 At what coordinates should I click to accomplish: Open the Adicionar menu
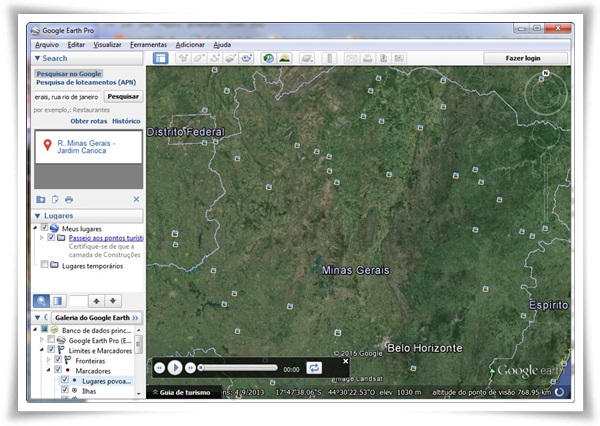click(190, 45)
